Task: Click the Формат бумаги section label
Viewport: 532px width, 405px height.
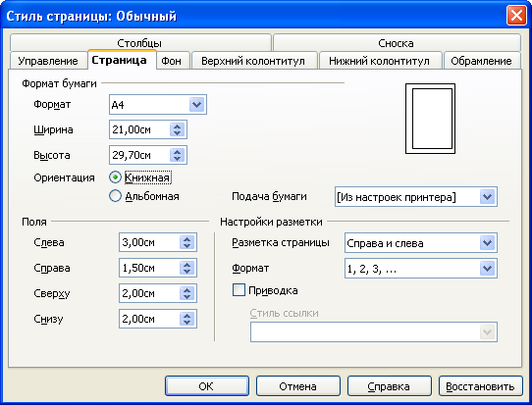Action: click(x=59, y=83)
